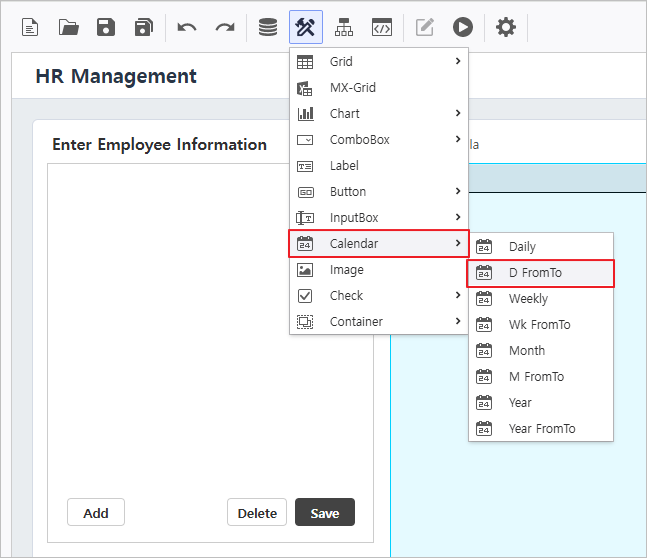
Task: Open the code view window icon
Action: (x=381, y=27)
